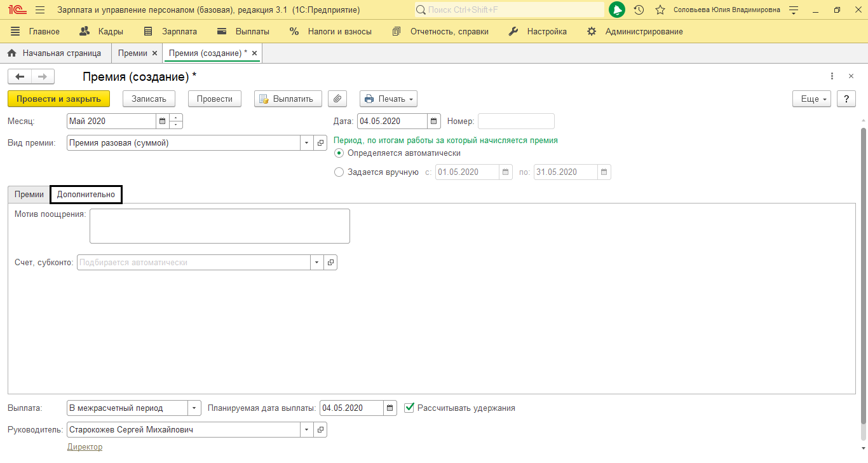This screenshot has height=463, width=868.
Task: Switch to Премии inner tab
Action: point(29,194)
